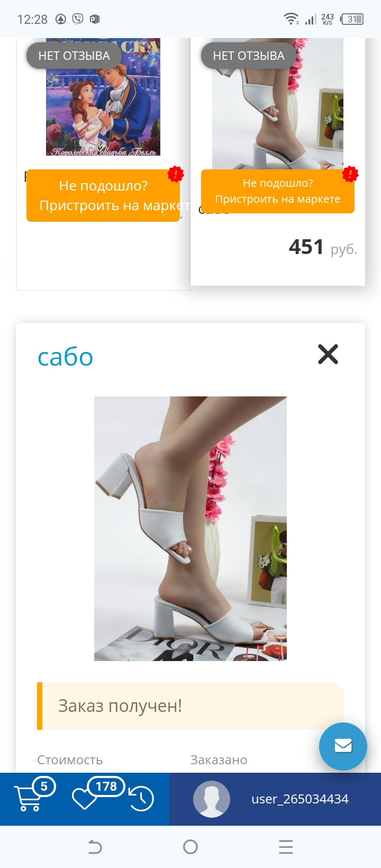
Task: Open the favorites heart with 178 items
Action: click(x=98, y=793)
